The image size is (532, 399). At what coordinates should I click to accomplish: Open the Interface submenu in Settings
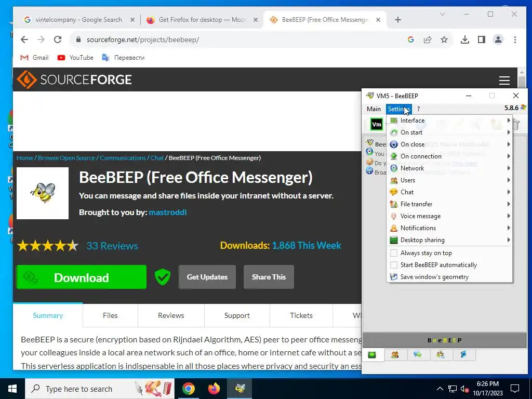click(449, 121)
